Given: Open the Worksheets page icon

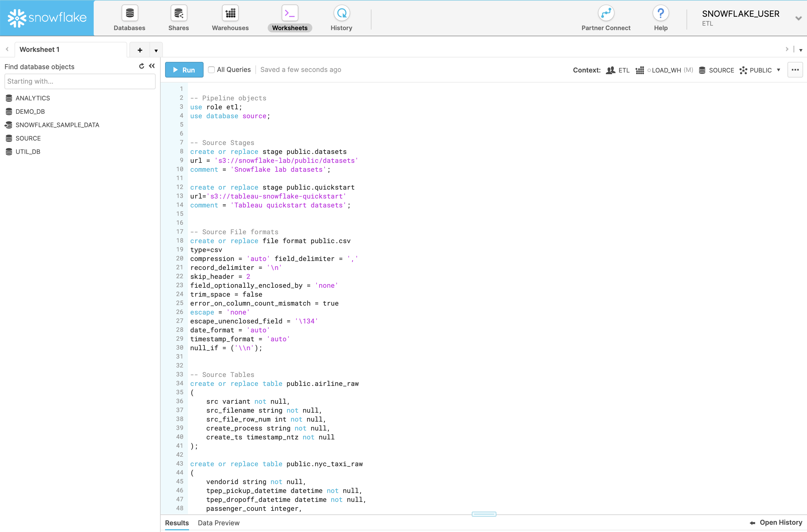Looking at the screenshot, I should point(290,13).
